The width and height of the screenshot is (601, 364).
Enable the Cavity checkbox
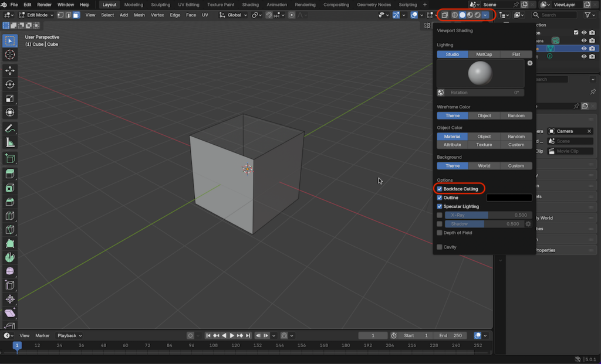[x=440, y=247]
